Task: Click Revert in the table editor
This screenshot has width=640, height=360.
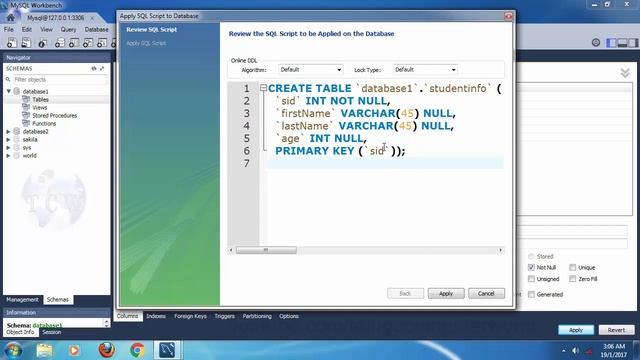Action: coord(616,330)
